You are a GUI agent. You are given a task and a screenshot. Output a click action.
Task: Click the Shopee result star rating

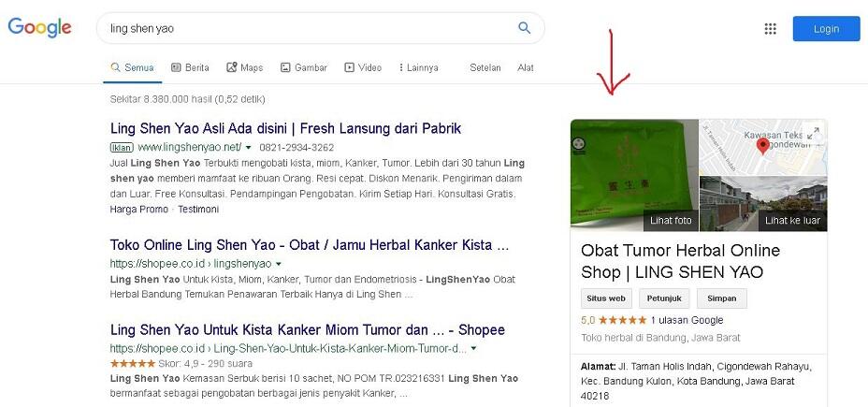pyautogui.click(x=133, y=364)
